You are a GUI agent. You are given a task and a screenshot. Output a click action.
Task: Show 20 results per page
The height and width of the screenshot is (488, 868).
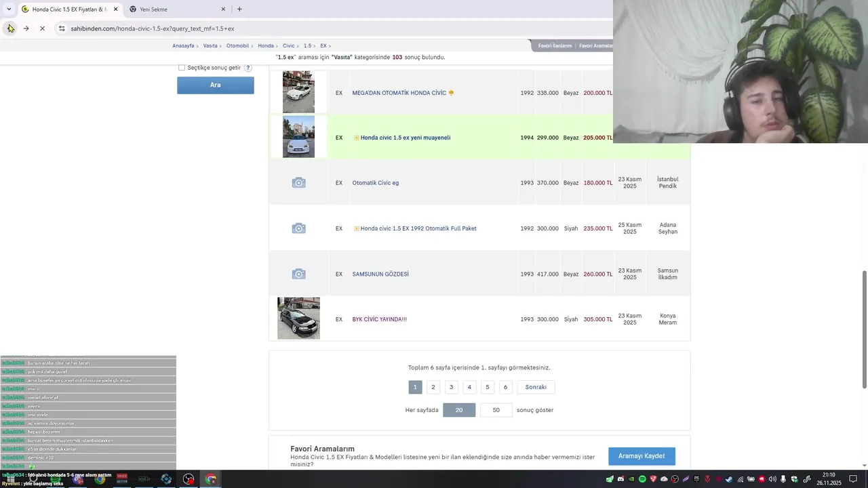(459, 410)
